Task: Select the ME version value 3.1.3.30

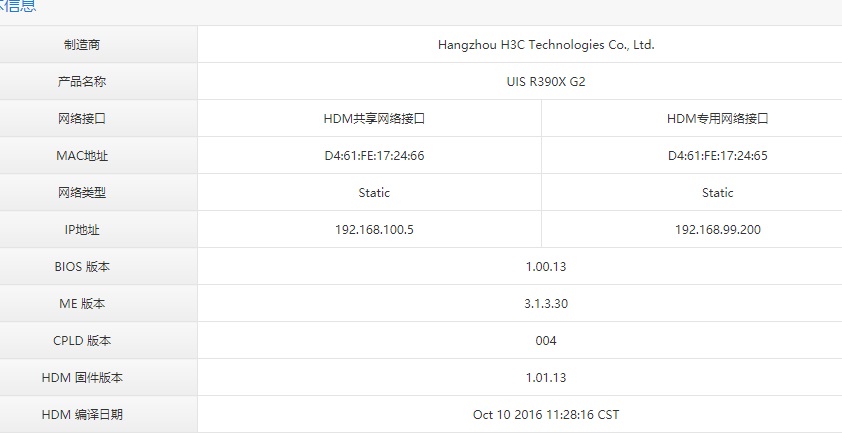Action: [545, 304]
